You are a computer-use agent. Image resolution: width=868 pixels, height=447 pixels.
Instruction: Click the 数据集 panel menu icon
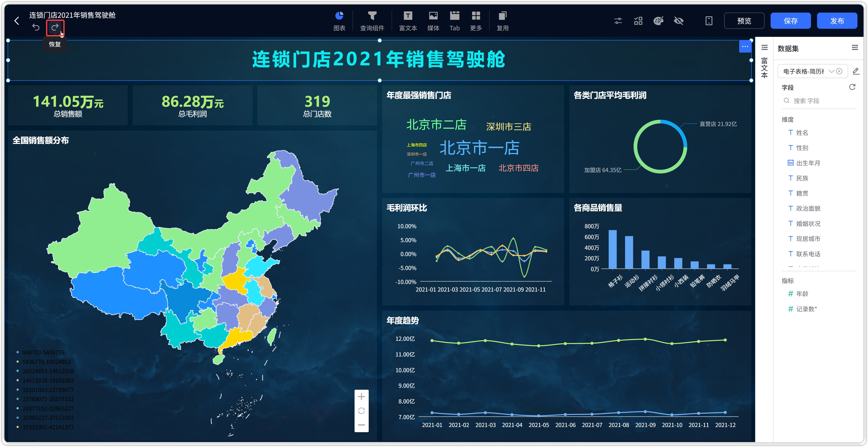click(x=855, y=48)
